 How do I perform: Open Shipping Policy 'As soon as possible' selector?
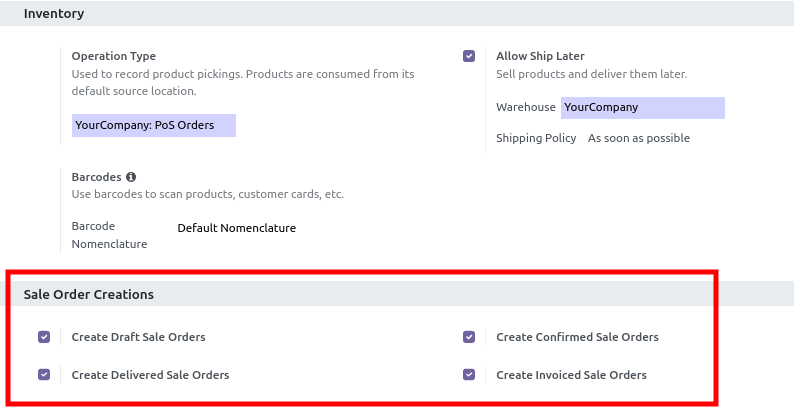click(x=638, y=138)
